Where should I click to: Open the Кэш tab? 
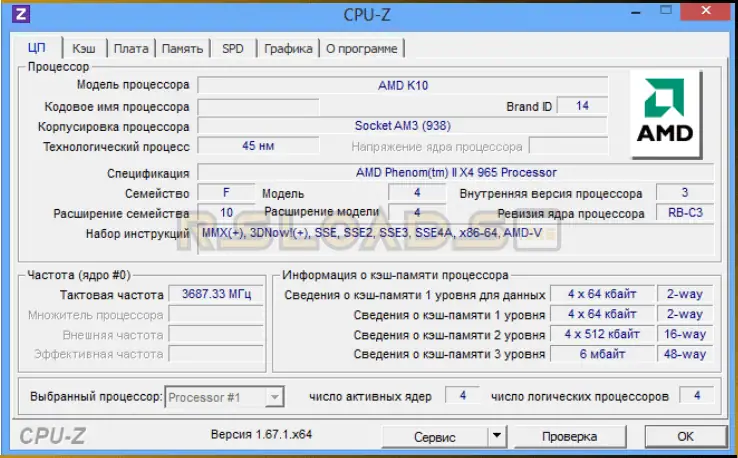(84, 48)
